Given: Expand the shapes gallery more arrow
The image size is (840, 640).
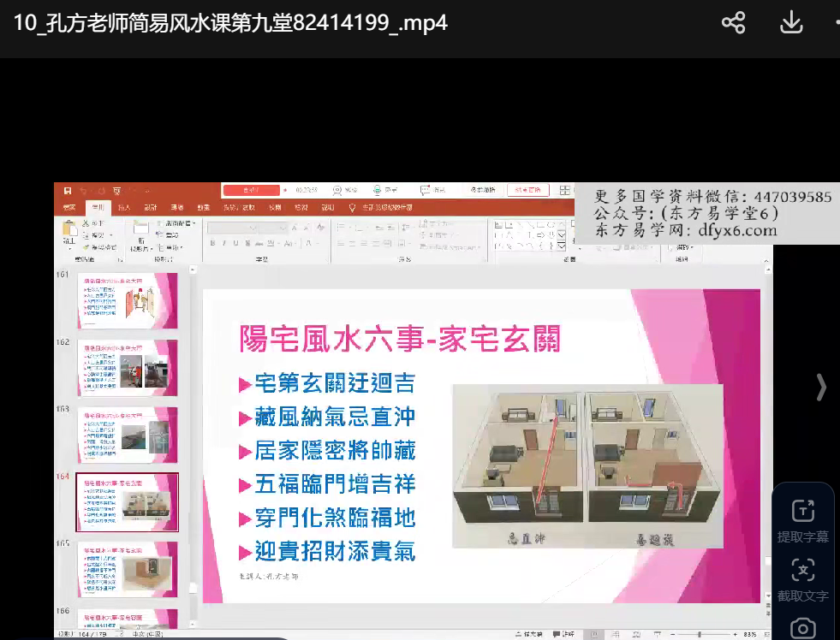Looking at the screenshot, I should [562, 246].
